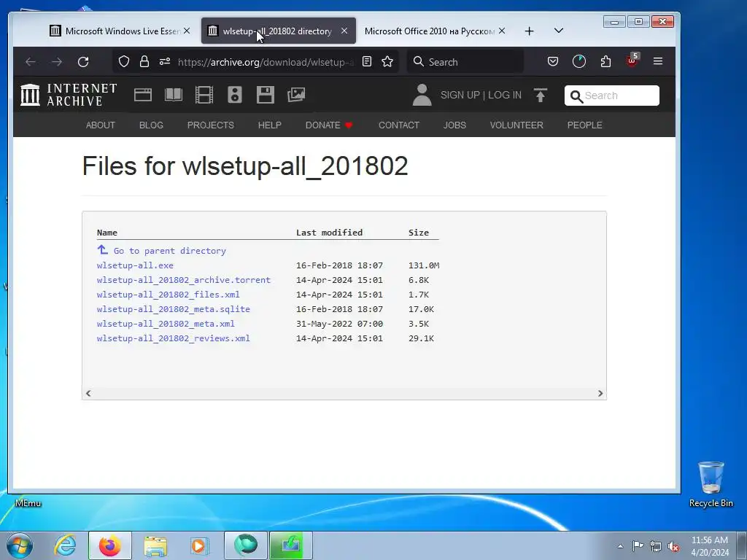Go forward with the browser forward arrow
Viewport: 747px width, 560px height.
click(57, 61)
